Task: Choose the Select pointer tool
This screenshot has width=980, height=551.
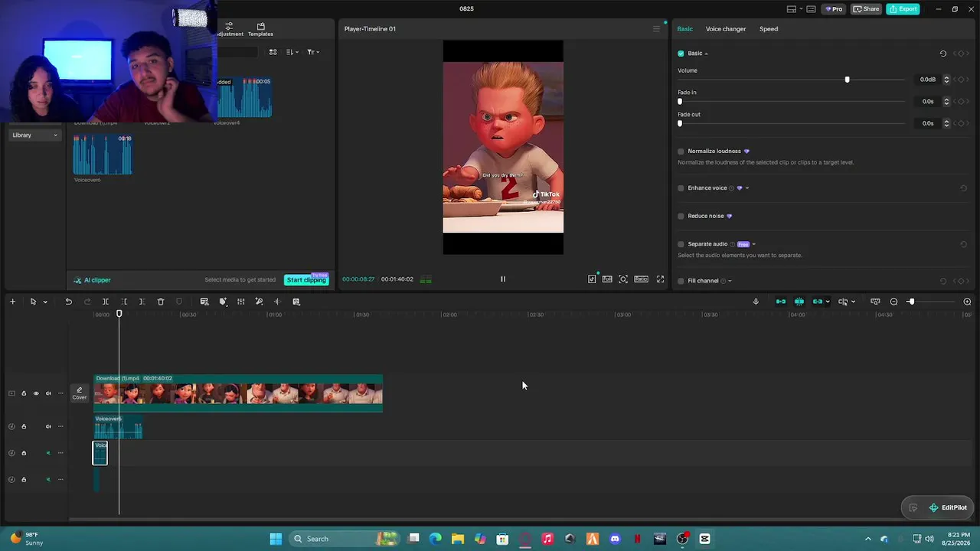Action: tap(33, 302)
